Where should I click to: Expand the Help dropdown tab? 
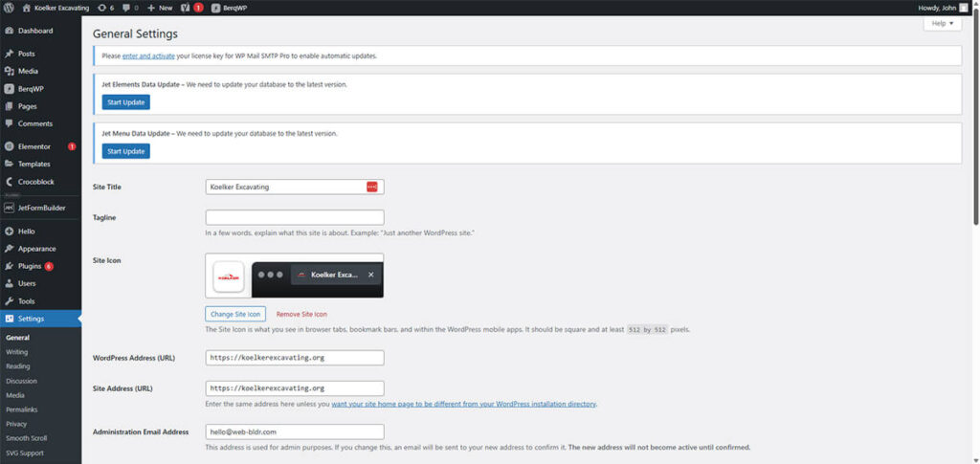tap(942, 23)
